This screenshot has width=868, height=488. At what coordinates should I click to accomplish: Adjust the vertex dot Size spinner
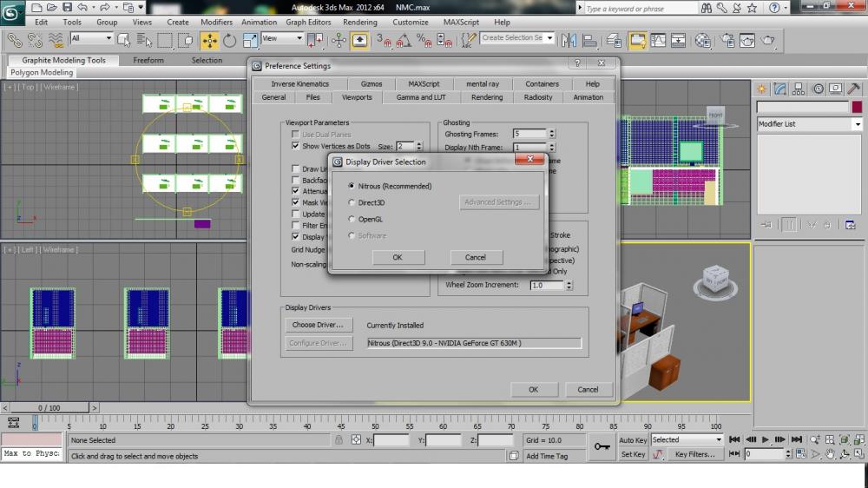(x=419, y=146)
